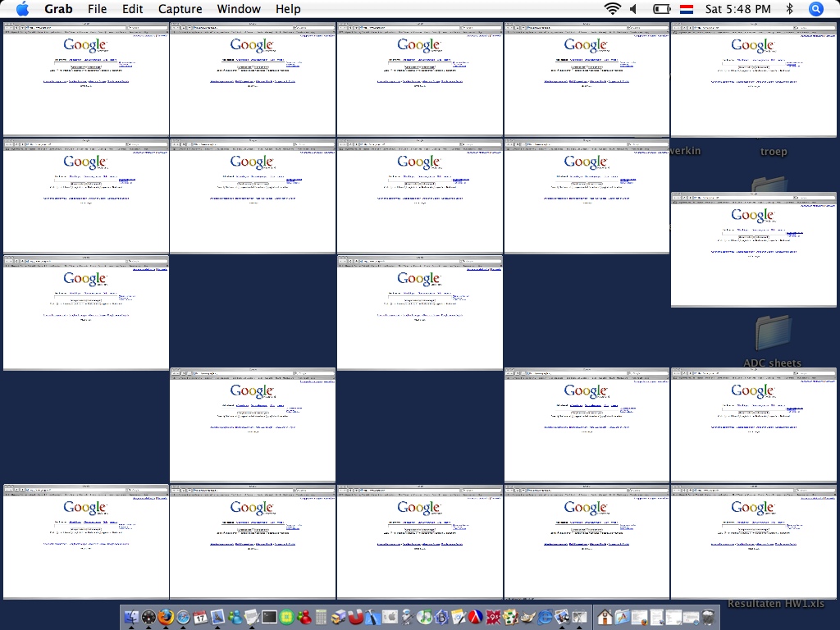Screen dimensions: 840x630
Task: Select the ADC sheets folder on desktop
Action: click(x=773, y=334)
